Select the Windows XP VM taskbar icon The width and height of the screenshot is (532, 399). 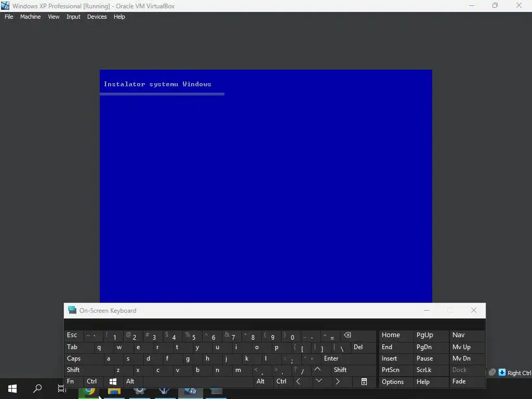190,392
